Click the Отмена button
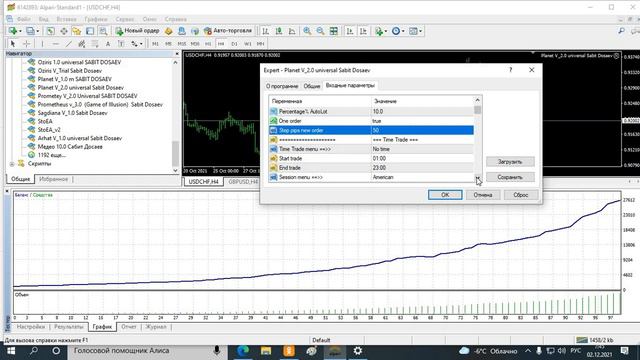 (x=483, y=195)
